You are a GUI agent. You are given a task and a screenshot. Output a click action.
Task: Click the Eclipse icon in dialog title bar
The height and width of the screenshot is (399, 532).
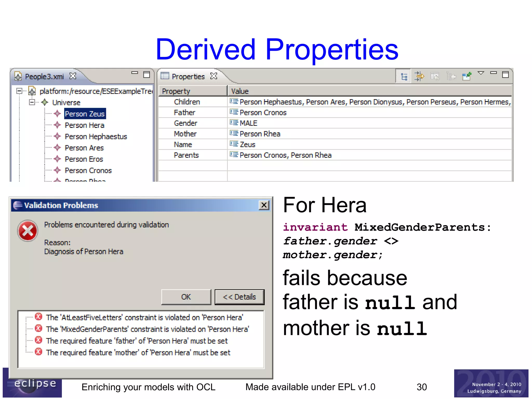pos(18,205)
